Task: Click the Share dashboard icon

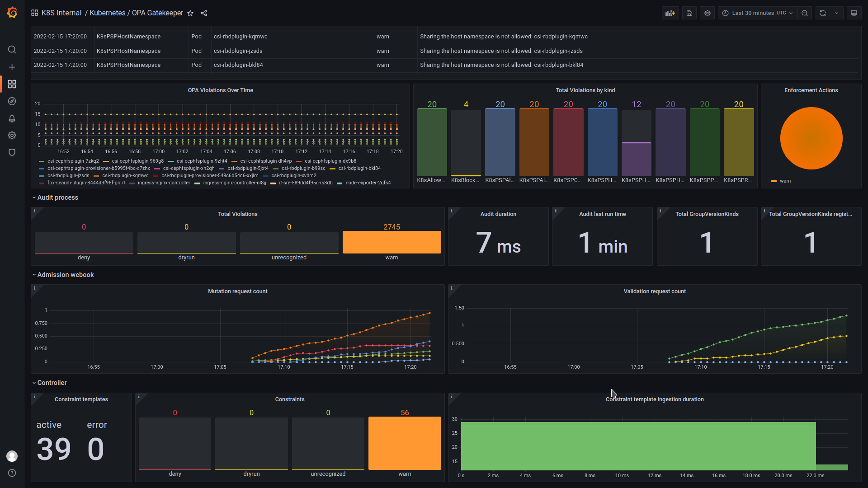Action: click(x=204, y=13)
